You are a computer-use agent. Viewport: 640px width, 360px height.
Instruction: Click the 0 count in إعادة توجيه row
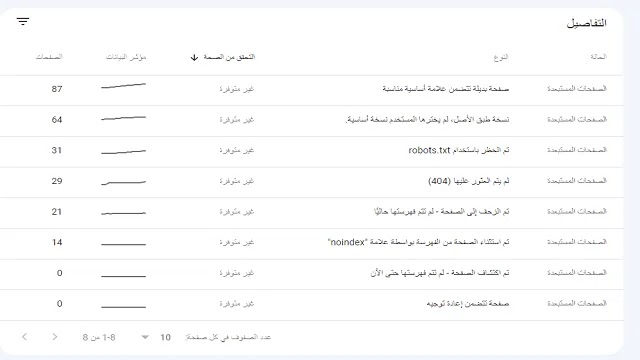coord(60,304)
